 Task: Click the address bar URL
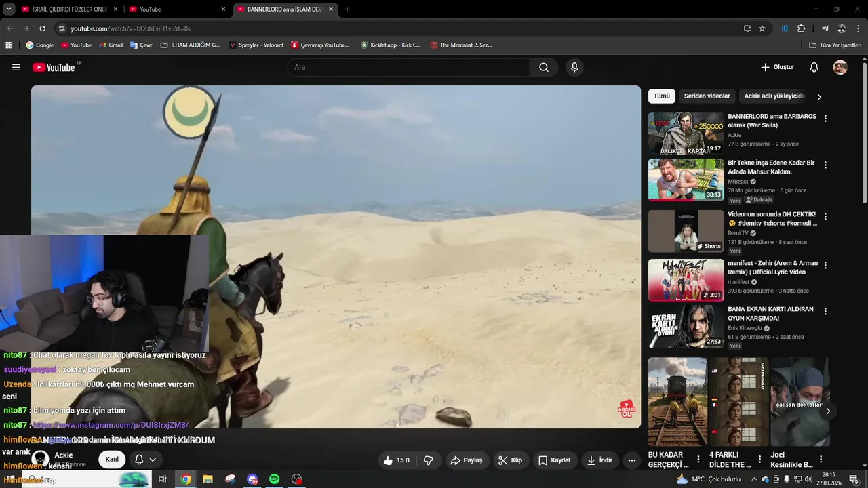click(130, 28)
